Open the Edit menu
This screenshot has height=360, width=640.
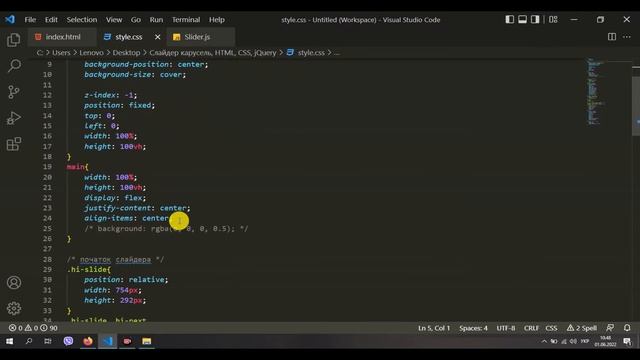pos(51,20)
